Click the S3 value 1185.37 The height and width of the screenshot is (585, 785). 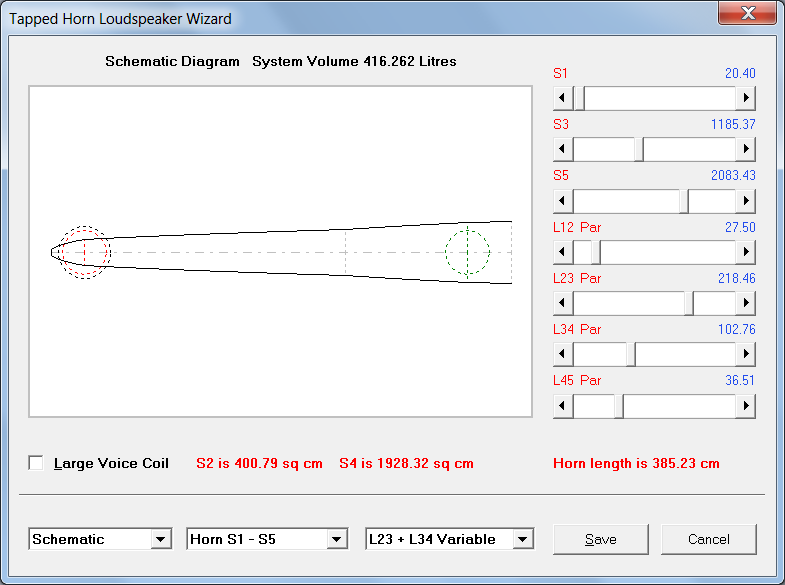733,125
